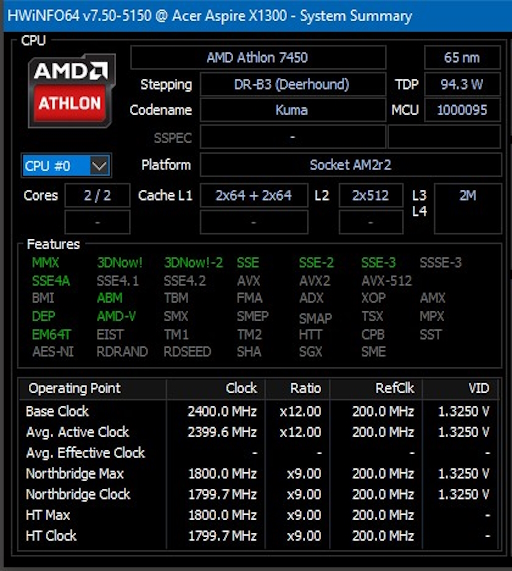Click the SSSE-3 feature label

tap(441, 263)
